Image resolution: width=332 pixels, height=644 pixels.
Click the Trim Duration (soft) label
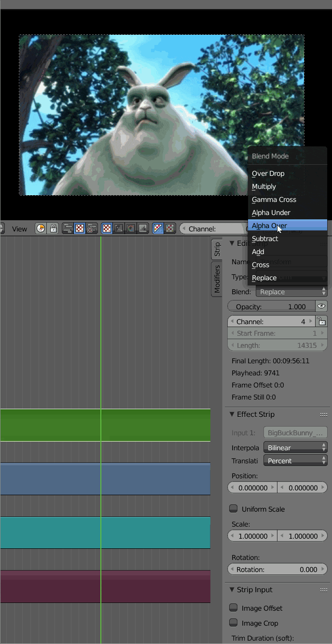click(263, 638)
